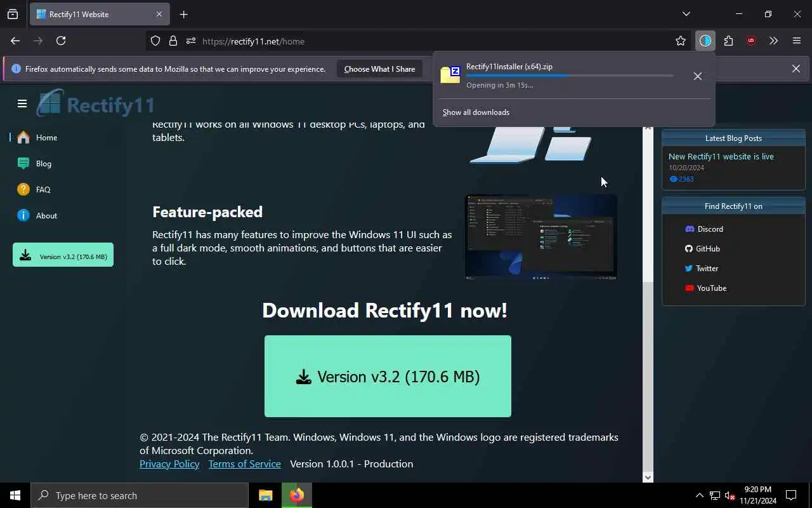
Task: Click the zip file icon in downloads
Action: (x=450, y=75)
